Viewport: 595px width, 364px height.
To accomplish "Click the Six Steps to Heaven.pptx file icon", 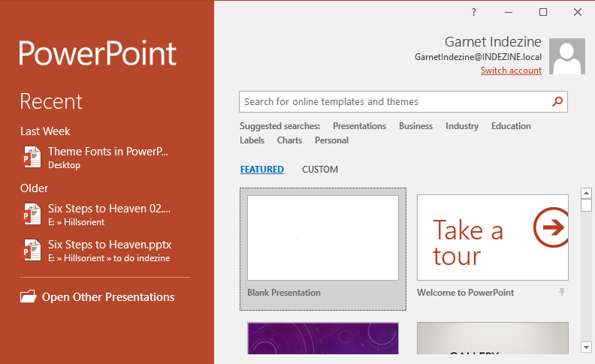I will [32, 250].
